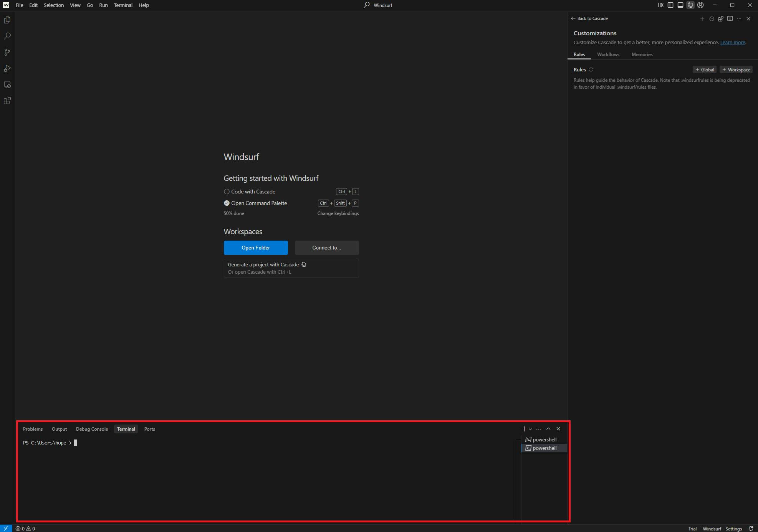Open the Terminal menu in menu bar

(x=123, y=5)
